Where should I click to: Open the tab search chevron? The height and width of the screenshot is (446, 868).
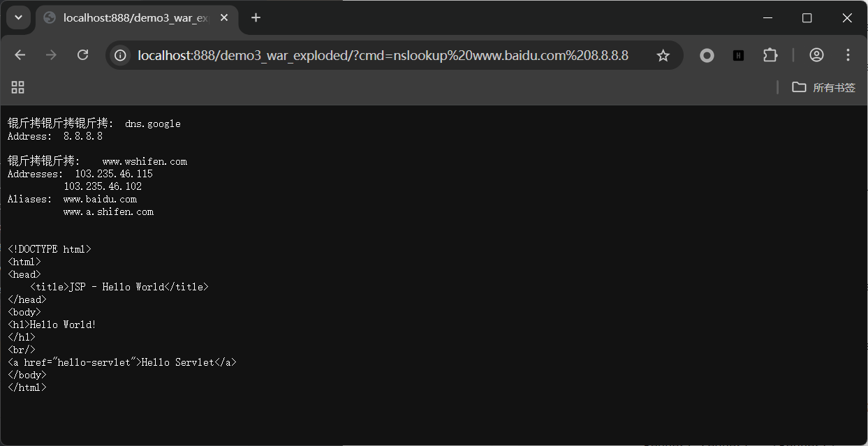click(x=18, y=17)
